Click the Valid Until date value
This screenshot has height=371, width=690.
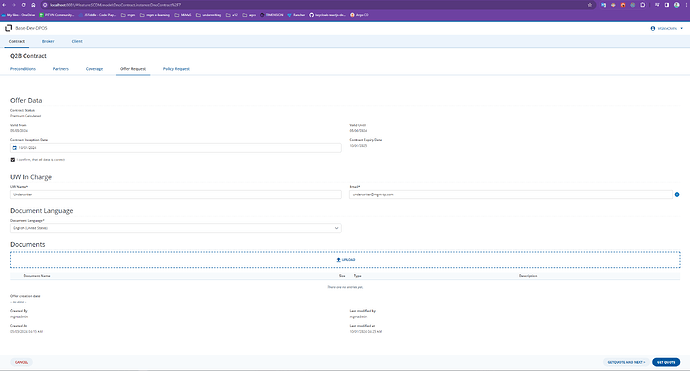click(358, 131)
